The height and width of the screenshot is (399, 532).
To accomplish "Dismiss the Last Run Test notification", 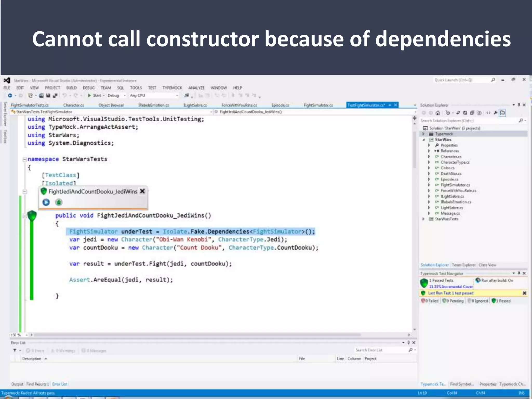I will (524, 293).
